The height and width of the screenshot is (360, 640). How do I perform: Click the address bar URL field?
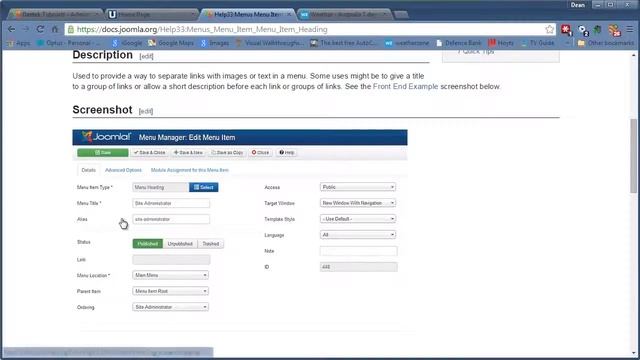coord(310,29)
